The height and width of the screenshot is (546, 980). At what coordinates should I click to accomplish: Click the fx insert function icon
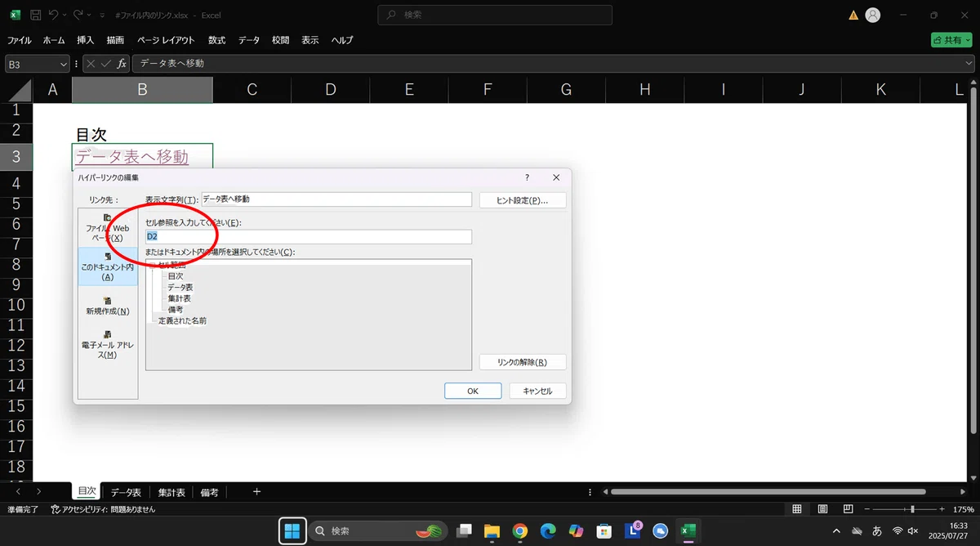click(122, 64)
